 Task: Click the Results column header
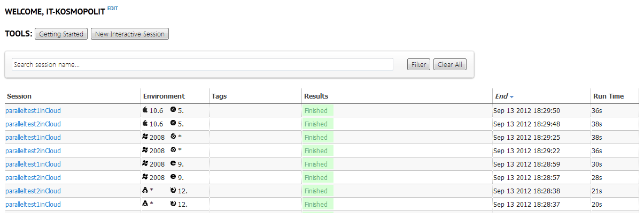tap(316, 96)
